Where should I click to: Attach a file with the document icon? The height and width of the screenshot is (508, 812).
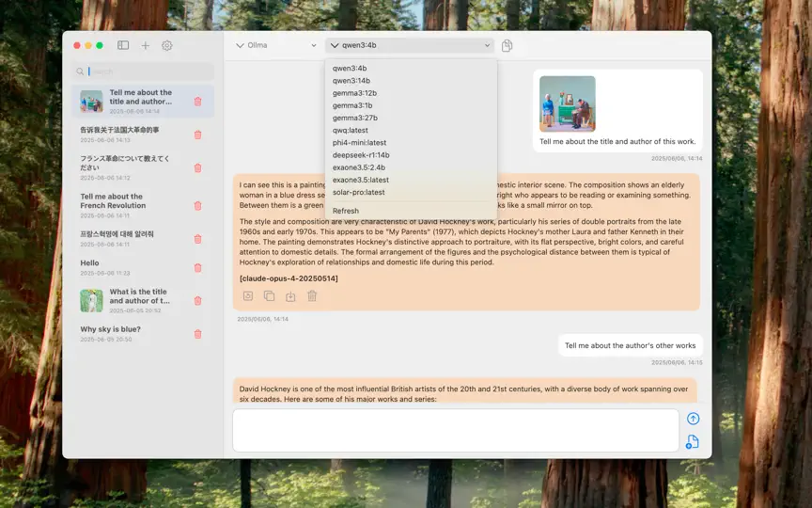pyautogui.click(x=693, y=441)
